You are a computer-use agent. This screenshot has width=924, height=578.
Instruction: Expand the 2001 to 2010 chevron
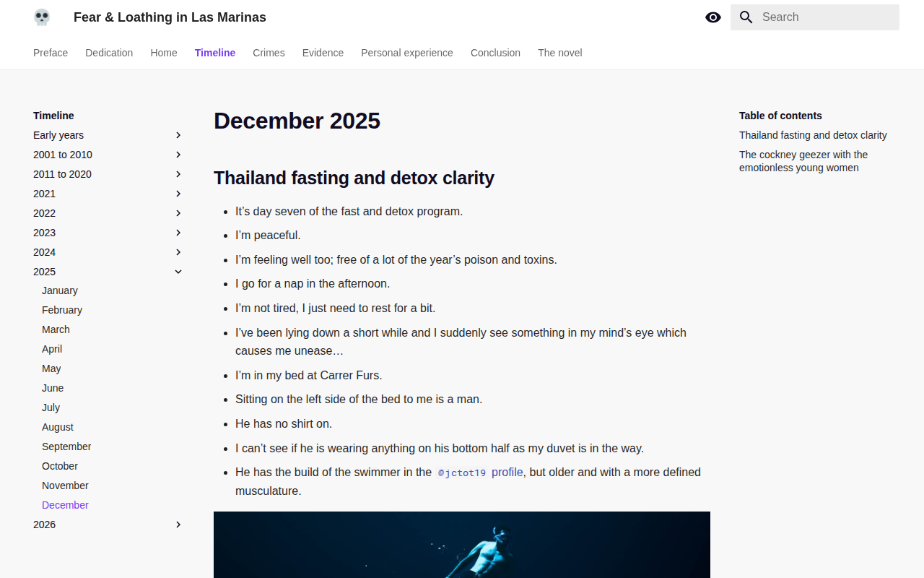tap(178, 155)
